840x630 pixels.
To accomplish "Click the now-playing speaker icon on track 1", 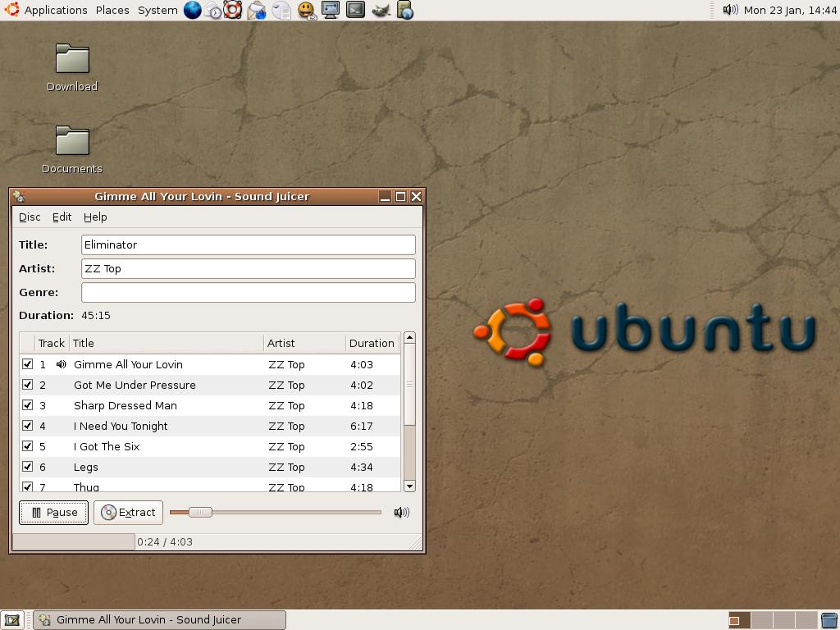I will (61, 364).
